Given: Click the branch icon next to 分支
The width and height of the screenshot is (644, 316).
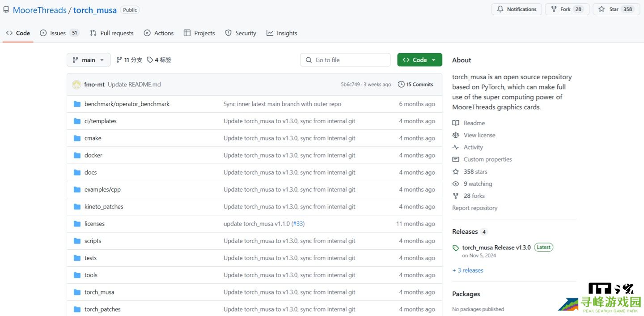Looking at the screenshot, I should click(119, 60).
